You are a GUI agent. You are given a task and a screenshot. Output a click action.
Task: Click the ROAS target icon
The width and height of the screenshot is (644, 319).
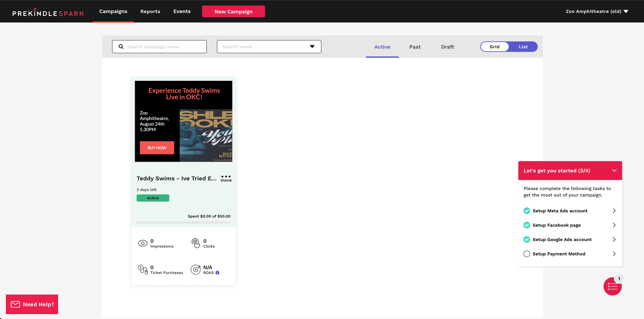coord(196,270)
